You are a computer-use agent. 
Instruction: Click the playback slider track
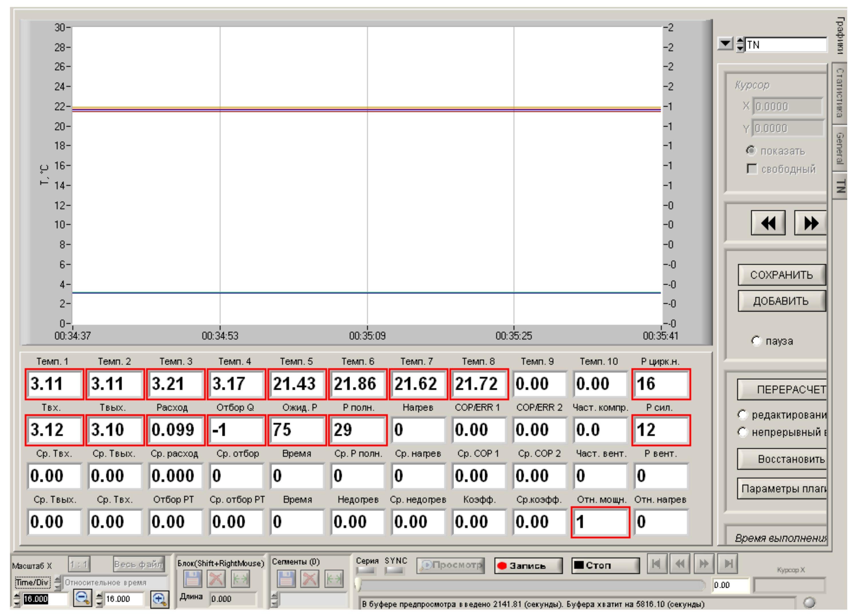(530, 585)
